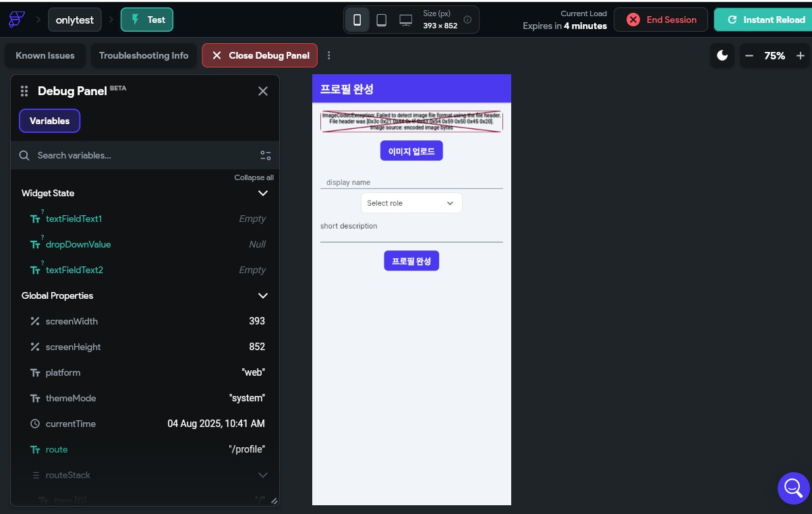This screenshot has height=514, width=812.
Task: Click the ImageCodecException error image
Action: pos(411,121)
